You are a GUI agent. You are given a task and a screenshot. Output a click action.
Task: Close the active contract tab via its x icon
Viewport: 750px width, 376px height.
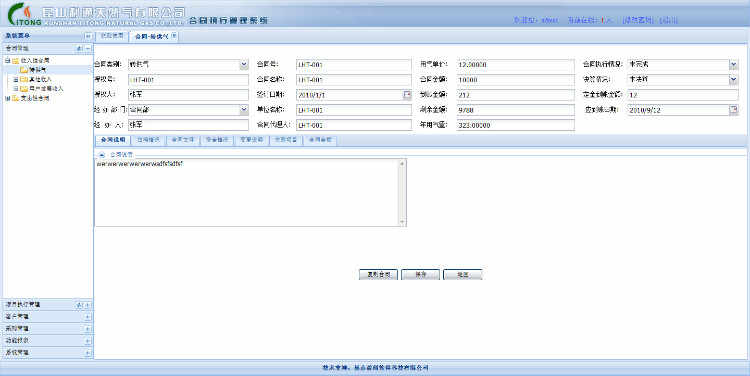[x=174, y=36]
